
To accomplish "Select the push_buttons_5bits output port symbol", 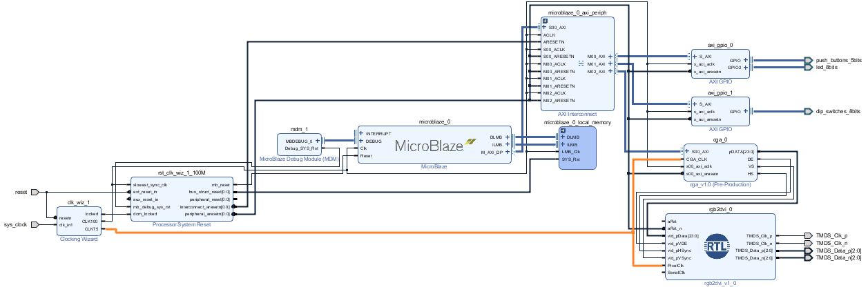I will tap(809, 60).
